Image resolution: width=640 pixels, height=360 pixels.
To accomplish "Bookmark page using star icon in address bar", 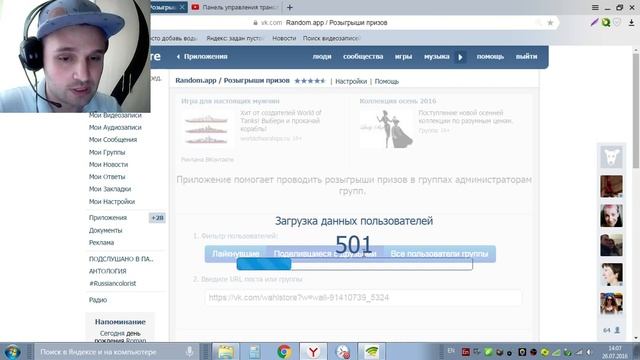I will point(550,22).
